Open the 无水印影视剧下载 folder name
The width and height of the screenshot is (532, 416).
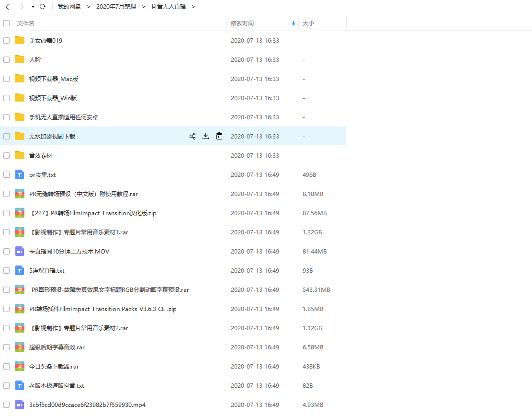tap(52, 136)
